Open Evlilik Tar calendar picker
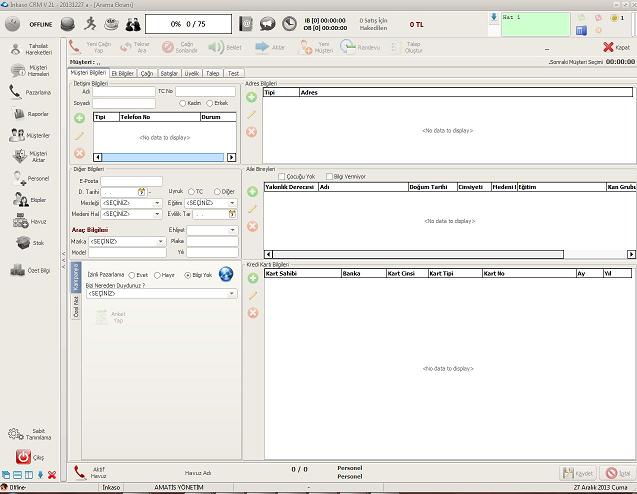The height and width of the screenshot is (494, 637). pyautogui.click(x=232, y=214)
